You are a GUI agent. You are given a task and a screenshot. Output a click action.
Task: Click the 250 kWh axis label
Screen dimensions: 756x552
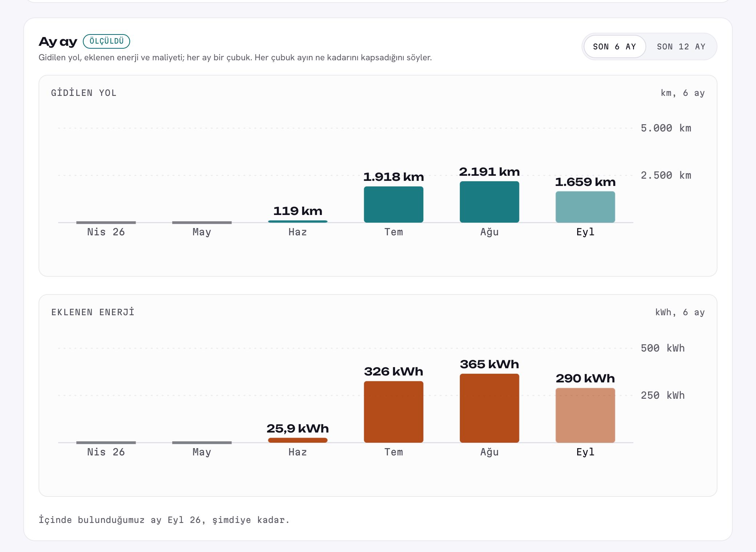pos(663,395)
